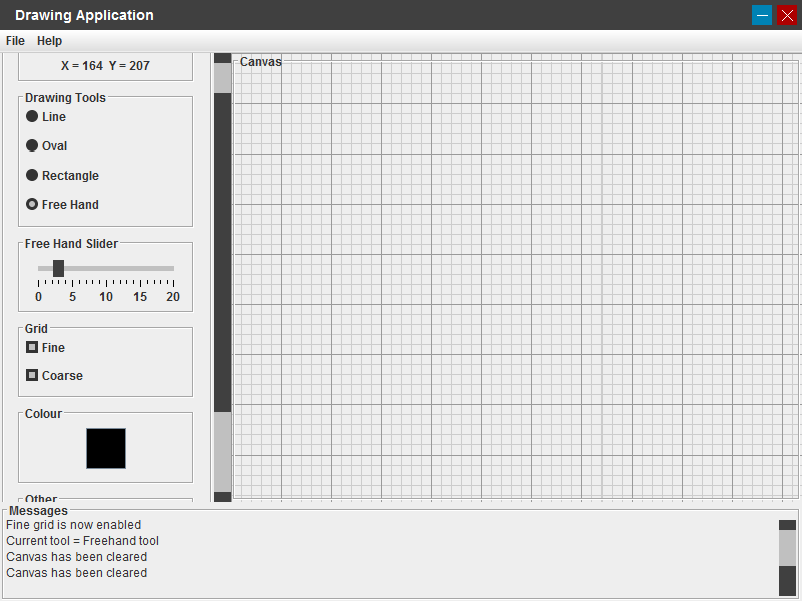Click the X Y coordinates readout
The height and width of the screenshot is (601, 802).
(105, 66)
